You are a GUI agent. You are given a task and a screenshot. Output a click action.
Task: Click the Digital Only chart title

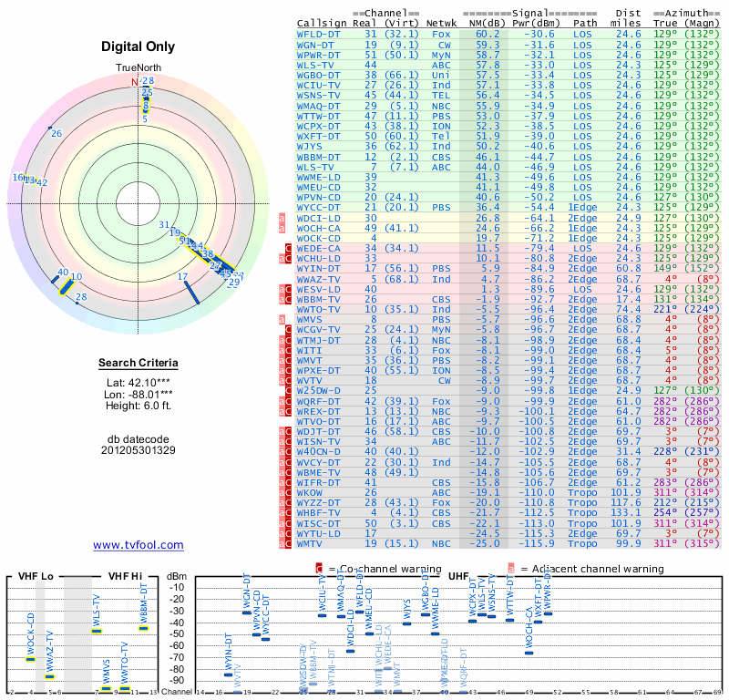[139, 46]
